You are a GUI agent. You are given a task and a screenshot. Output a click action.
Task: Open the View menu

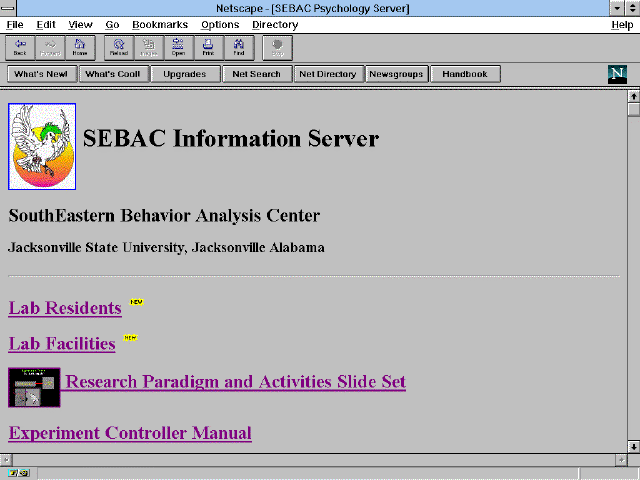coord(80,25)
